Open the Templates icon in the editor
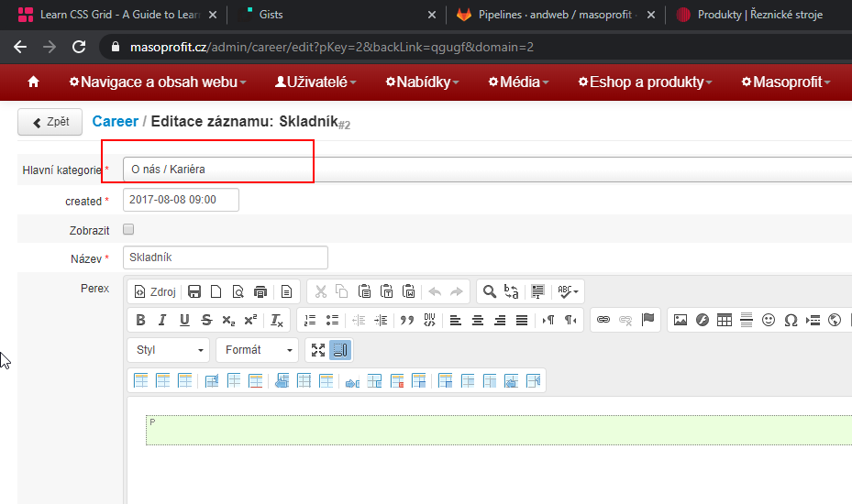The image size is (852, 504). (286, 291)
